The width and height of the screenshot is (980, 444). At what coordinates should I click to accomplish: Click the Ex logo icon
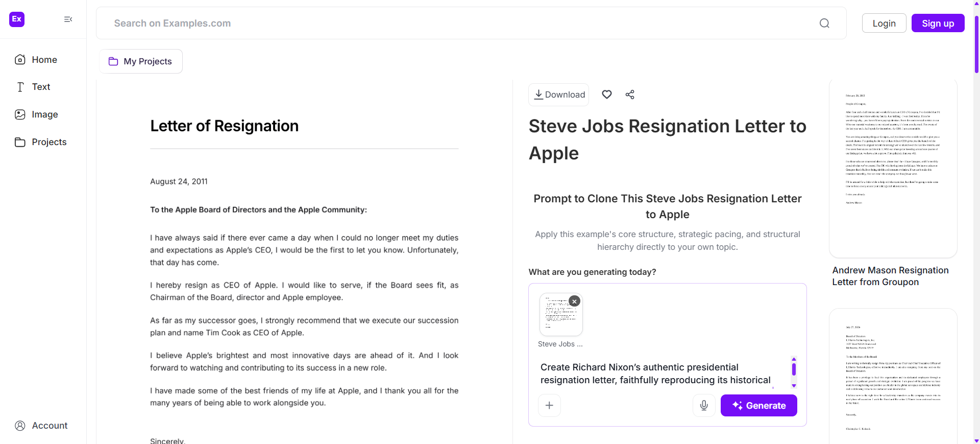tap(17, 19)
